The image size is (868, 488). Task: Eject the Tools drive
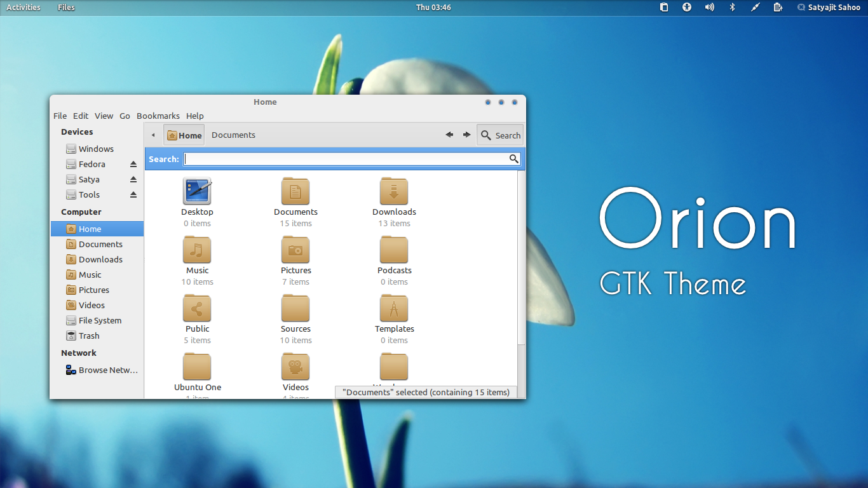pyautogui.click(x=133, y=195)
